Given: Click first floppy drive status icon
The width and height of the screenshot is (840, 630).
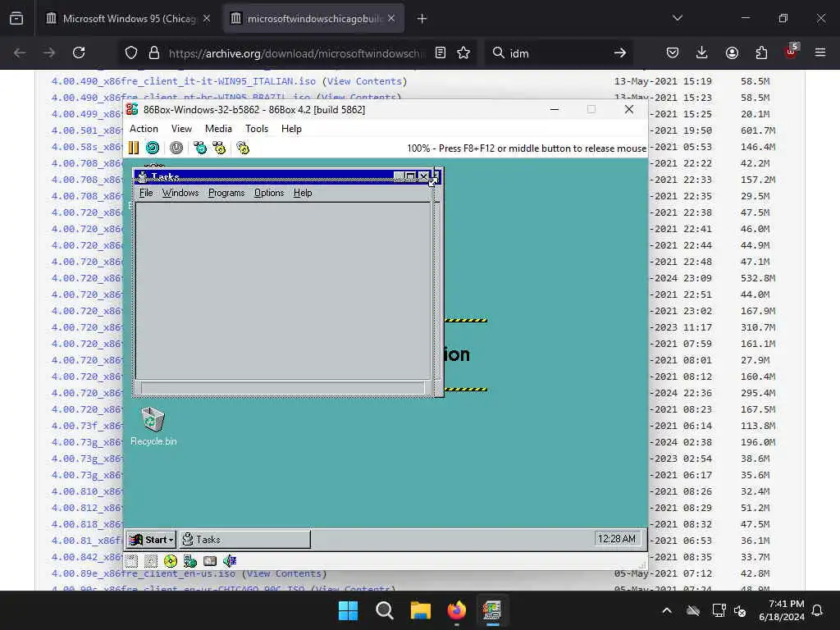Looking at the screenshot, I should [132, 561].
